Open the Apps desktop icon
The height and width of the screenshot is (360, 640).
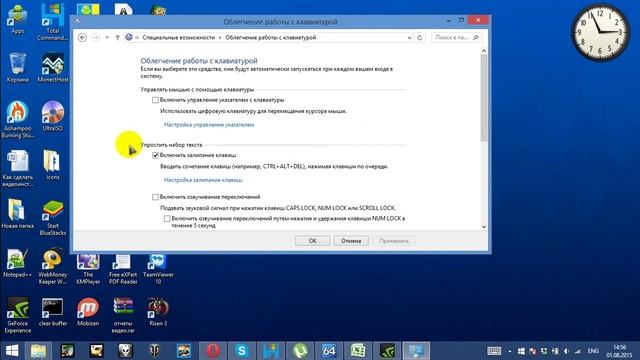point(18,20)
